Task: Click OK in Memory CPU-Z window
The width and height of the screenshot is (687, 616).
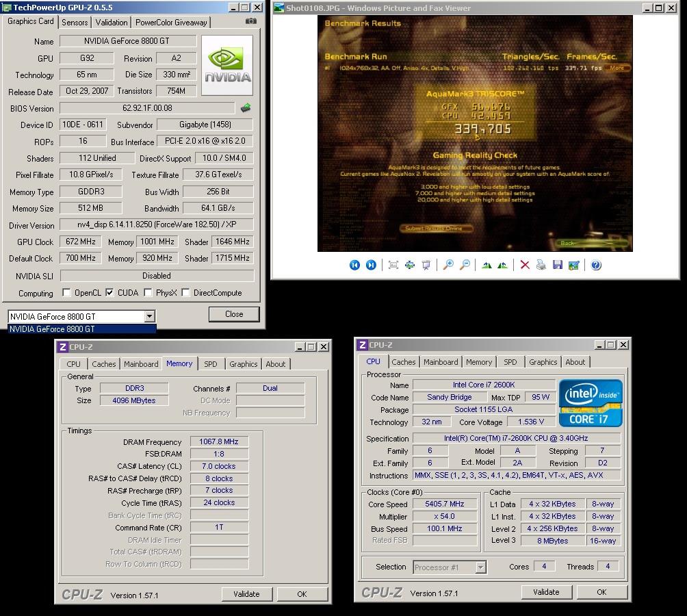Action: click(302, 594)
